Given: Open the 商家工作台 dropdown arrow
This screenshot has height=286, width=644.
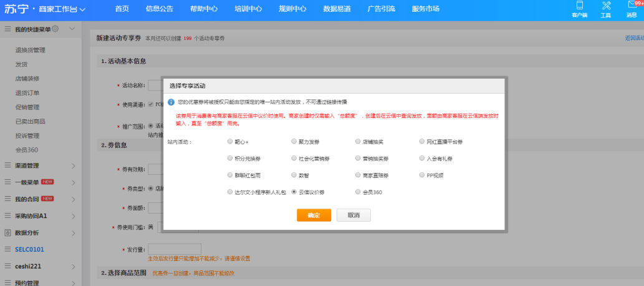Looking at the screenshot, I should [82, 10].
